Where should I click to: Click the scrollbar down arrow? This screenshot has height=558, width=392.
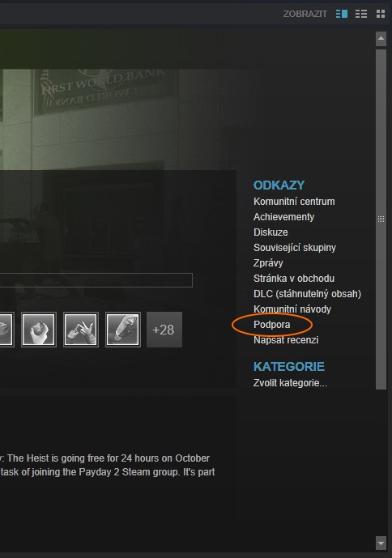click(381, 543)
